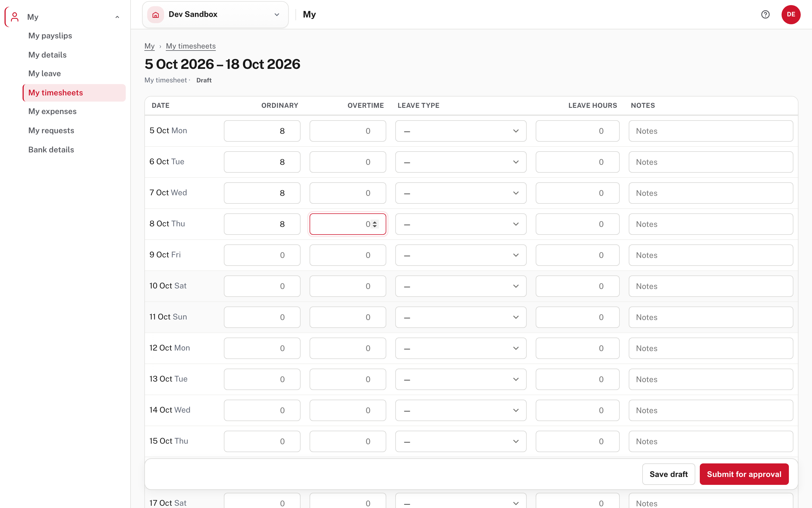Open leave type dropdown for 6 Oct Tue

coord(460,162)
